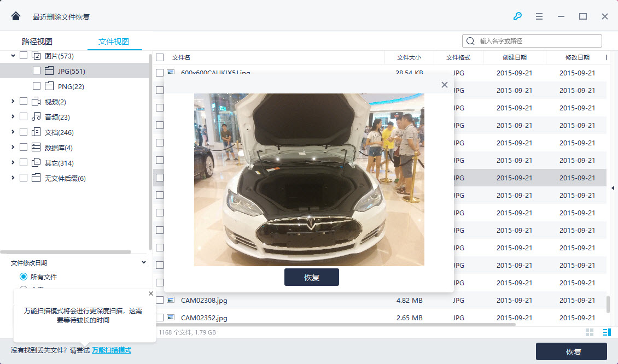
Task: Click 恢复 button under preview image
Action: 311,277
